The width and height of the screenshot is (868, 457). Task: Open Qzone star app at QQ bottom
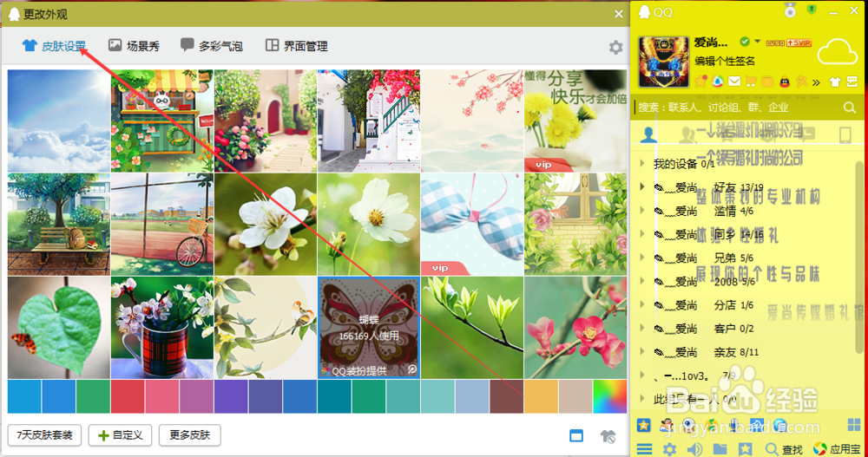coord(643,425)
